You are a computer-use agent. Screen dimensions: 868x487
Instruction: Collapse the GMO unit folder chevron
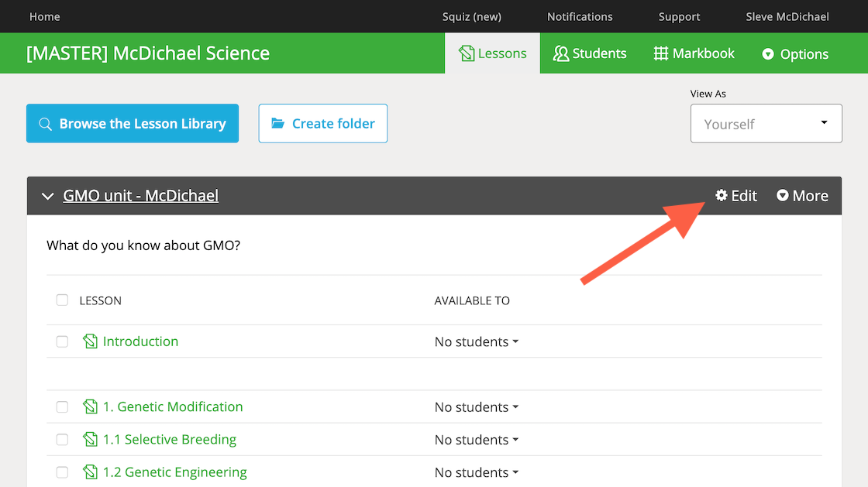(47, 196)
